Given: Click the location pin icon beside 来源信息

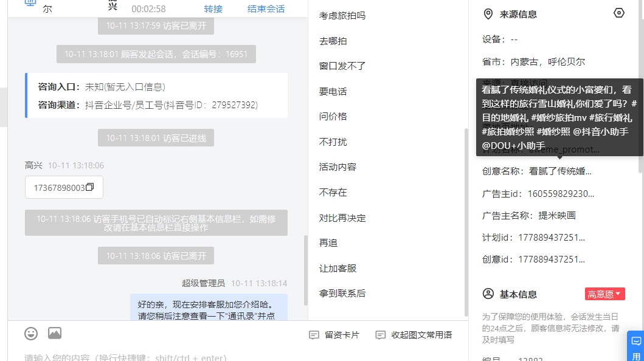Looking at the screenshot, I should tap(488, 15).
